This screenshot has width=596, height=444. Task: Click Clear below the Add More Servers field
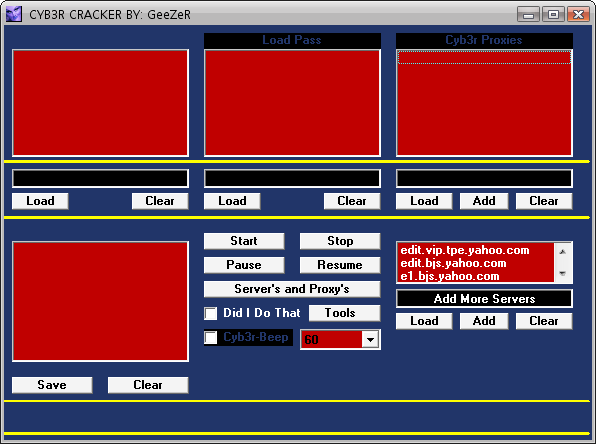(x=544, y=321)
